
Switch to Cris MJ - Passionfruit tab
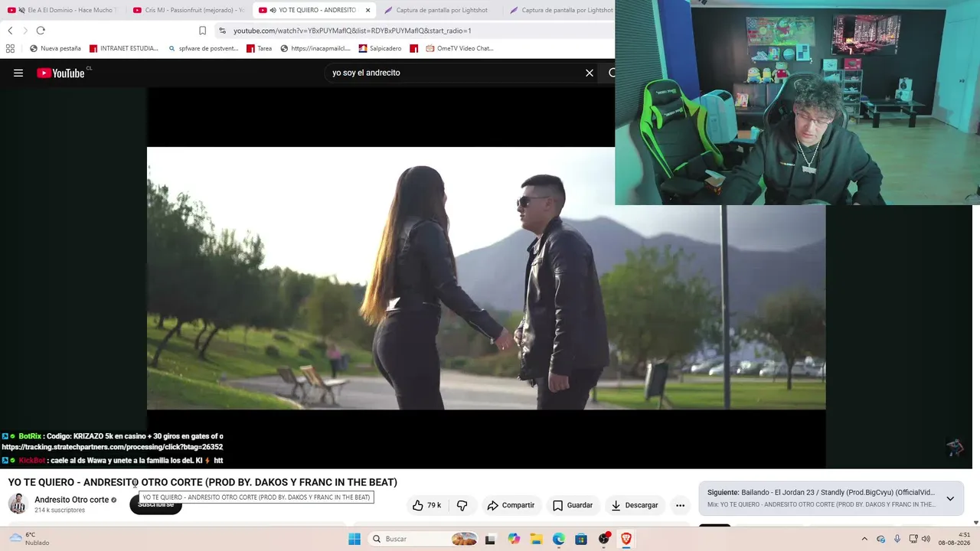(189, 10)
